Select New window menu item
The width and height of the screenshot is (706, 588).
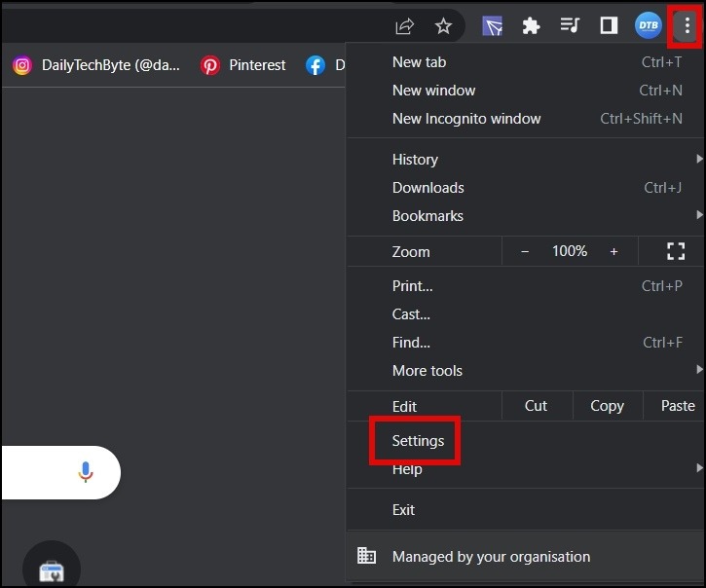(526, 91)
